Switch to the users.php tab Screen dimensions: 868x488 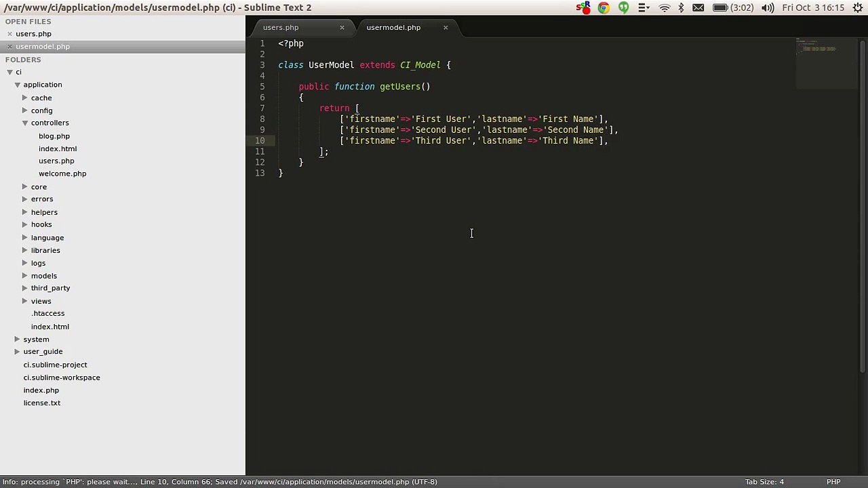(x=281, y=28)
